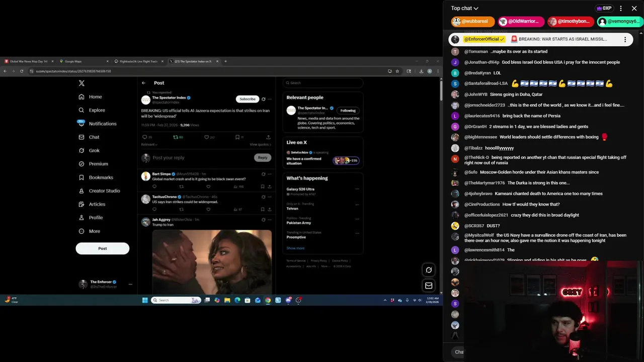Open Top chat dropdown
Image resolution: width=644 pixels, height=362 pixels.
(464, 8)
